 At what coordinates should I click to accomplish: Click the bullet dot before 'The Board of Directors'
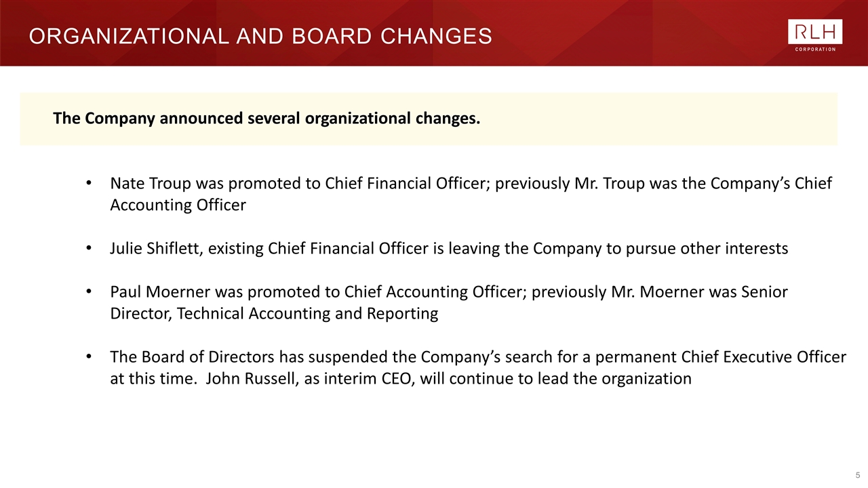coord(90,358)
